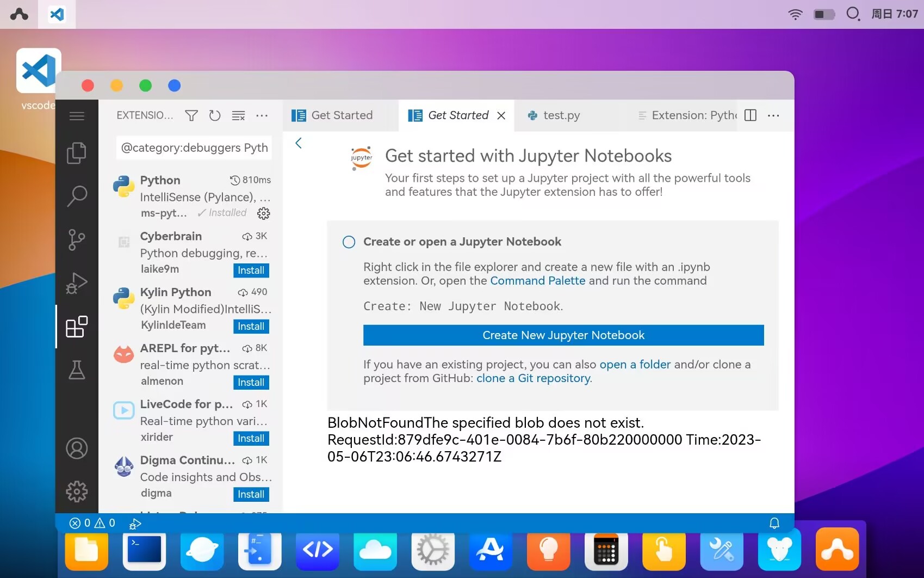This screenshot has width=924, height=578.
Task: Open the Testing flask view
Action: 77,370
